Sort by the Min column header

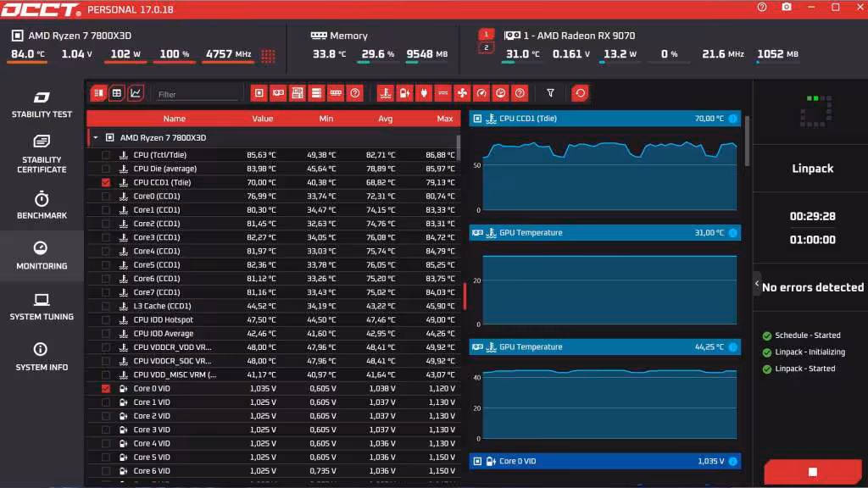click(x=326, y=119)
